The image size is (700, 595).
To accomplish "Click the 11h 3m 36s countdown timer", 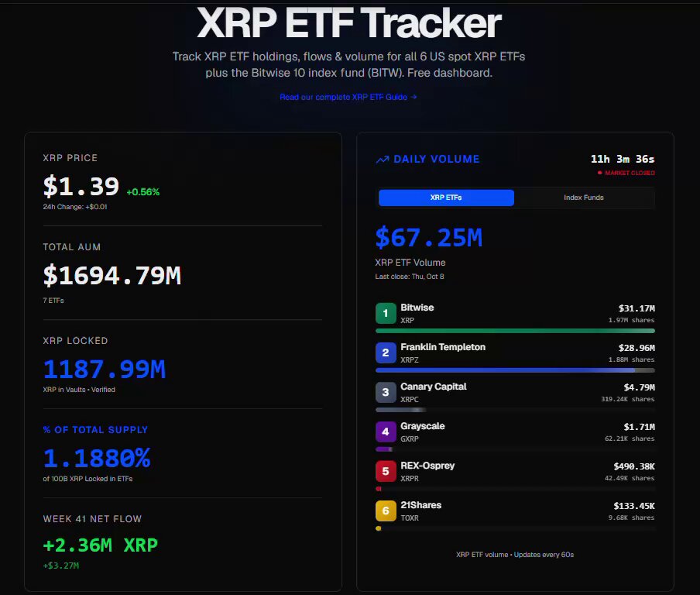I will 623,159.
